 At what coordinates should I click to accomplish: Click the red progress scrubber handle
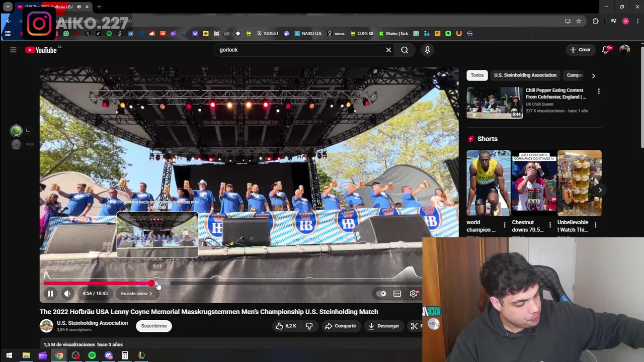(x=152, y=284)
